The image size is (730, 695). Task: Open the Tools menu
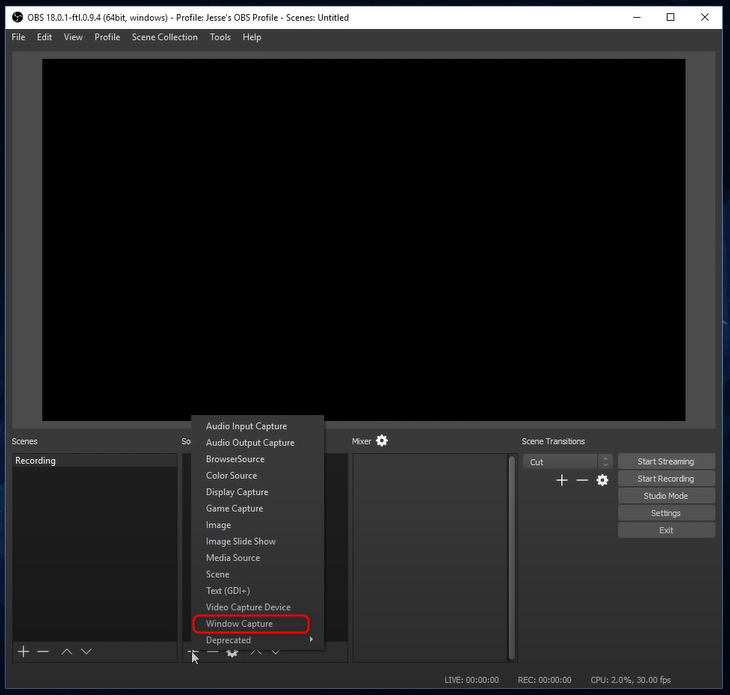tap(220, 37)
